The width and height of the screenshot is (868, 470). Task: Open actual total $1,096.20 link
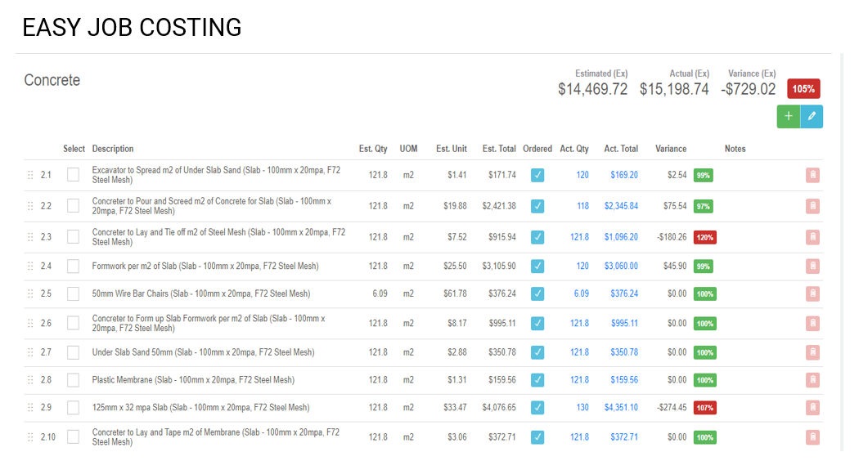(621, 237)
